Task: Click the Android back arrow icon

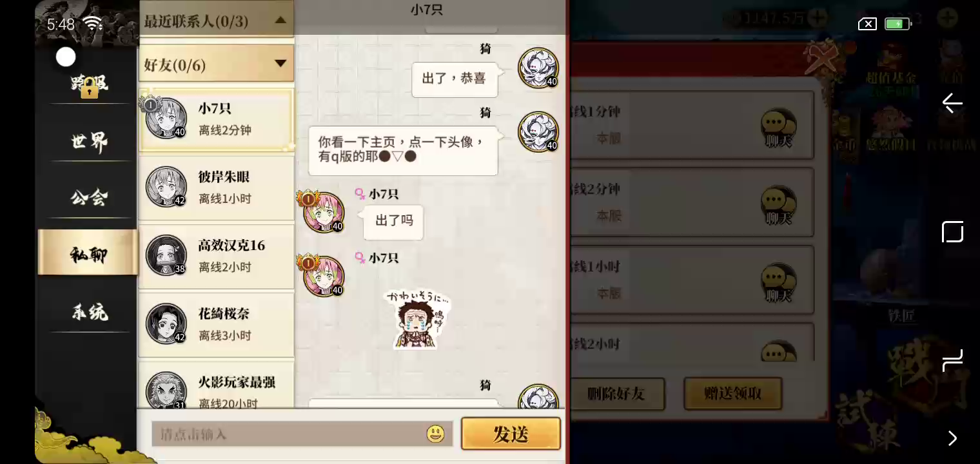Action: [x=952, y=103]
